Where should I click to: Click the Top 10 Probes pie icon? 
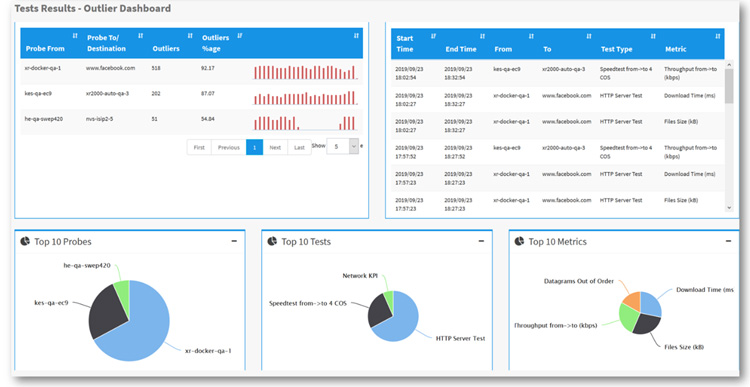click(x=25, y=242)
